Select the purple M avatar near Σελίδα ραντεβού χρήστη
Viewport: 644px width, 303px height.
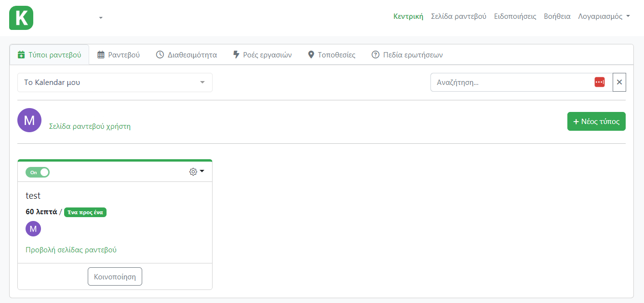29,120
